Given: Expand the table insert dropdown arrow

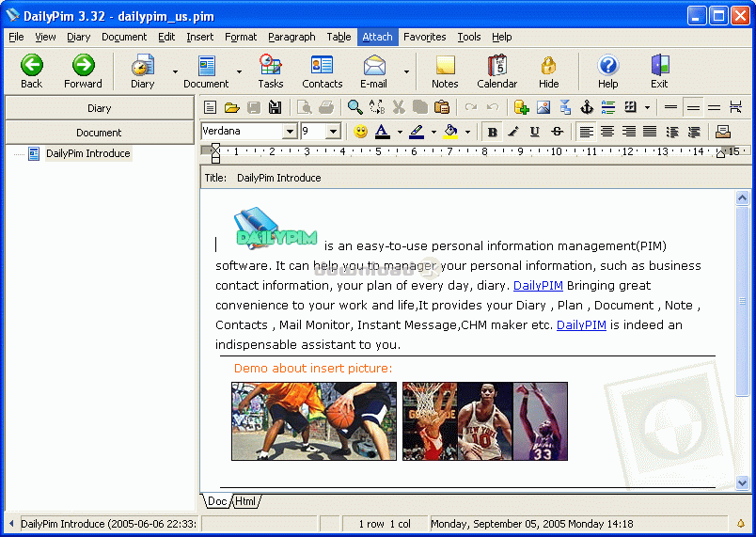Looking at the screenshot, I should pos(647,107).
